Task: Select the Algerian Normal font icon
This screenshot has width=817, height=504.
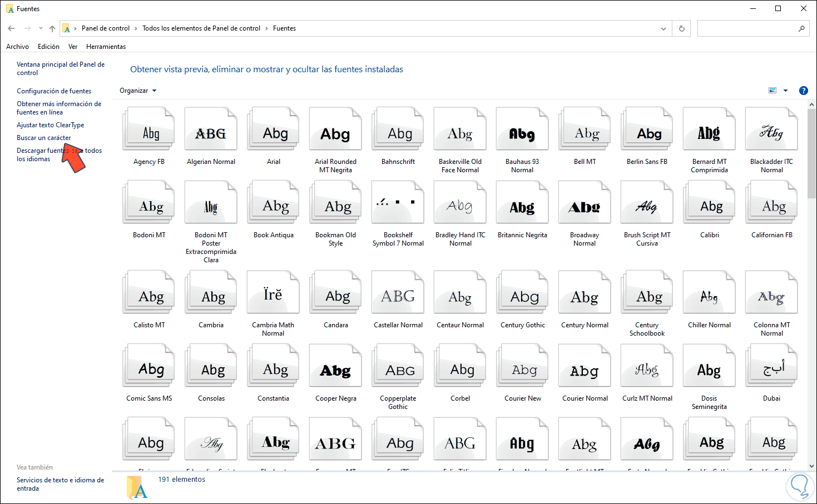Action: (211, 129)
